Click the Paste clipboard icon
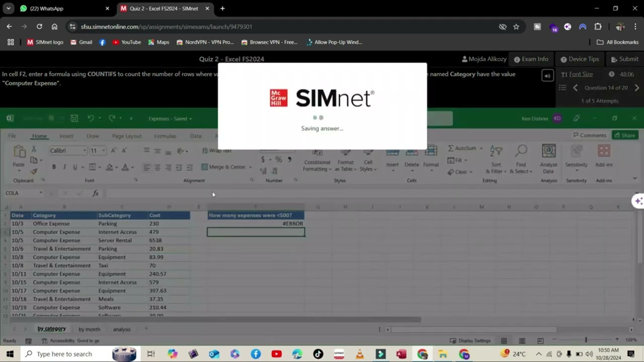644x362 pixels. click(19, 152)
